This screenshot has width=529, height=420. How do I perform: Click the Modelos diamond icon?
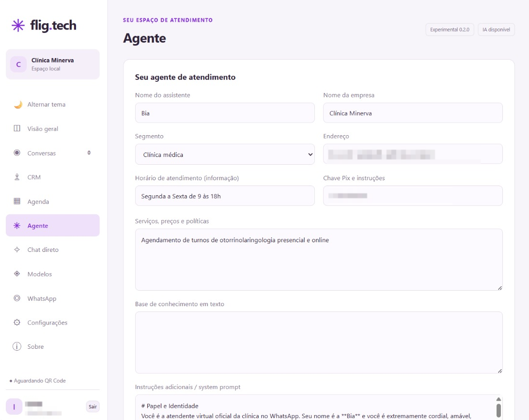17,274
